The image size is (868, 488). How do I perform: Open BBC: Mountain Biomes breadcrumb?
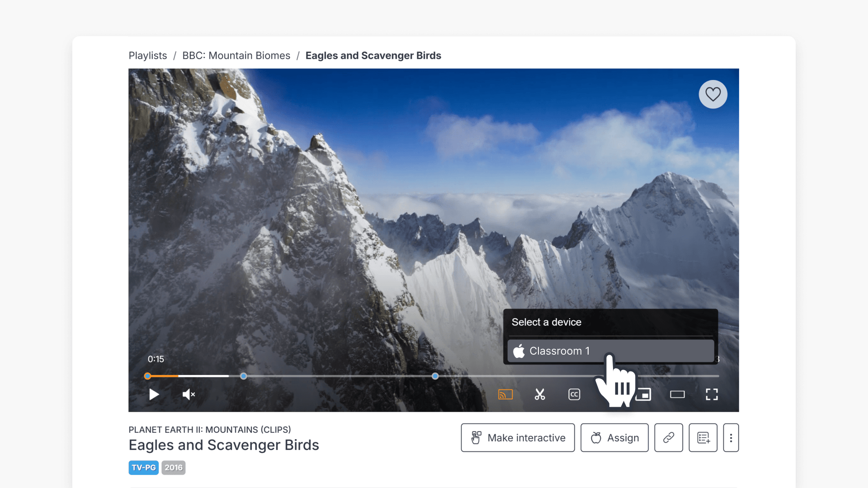tap(236, 56)
